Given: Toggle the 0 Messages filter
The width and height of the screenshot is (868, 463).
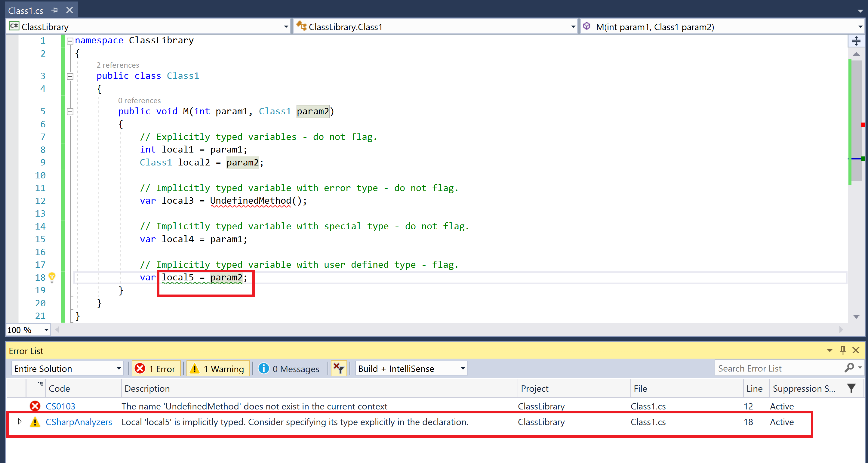Looking at the screenshot, I should click(x=289, y=368).
